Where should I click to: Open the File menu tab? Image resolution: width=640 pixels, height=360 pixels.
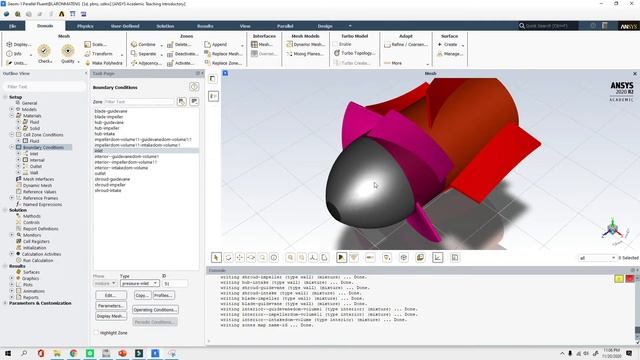[12, 26]
